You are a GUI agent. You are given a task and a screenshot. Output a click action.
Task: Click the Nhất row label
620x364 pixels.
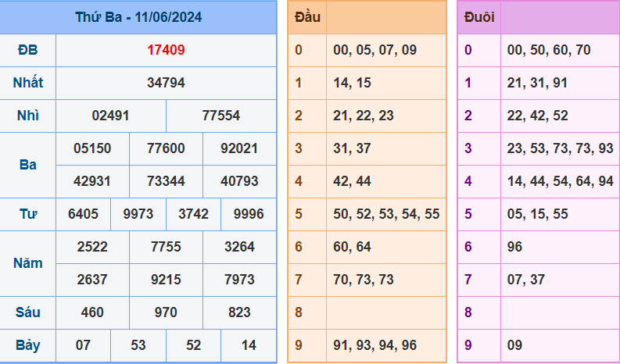(27, 83)
